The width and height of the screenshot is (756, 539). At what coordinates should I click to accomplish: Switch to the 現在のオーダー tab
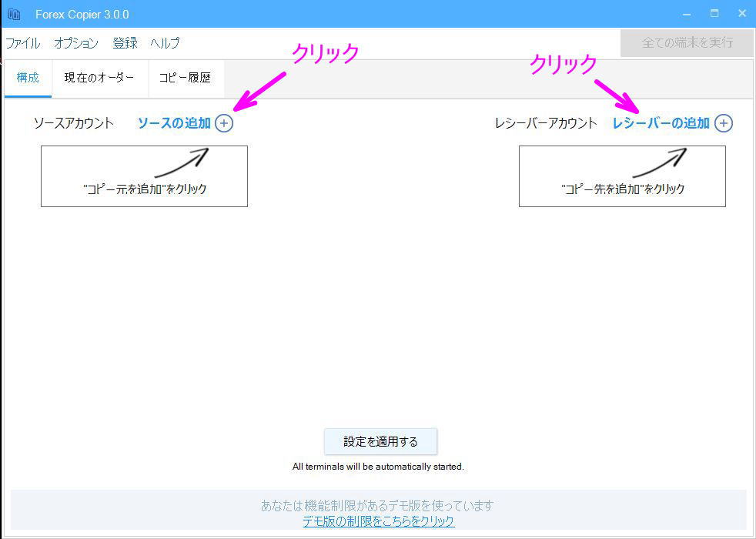(99, 78)
